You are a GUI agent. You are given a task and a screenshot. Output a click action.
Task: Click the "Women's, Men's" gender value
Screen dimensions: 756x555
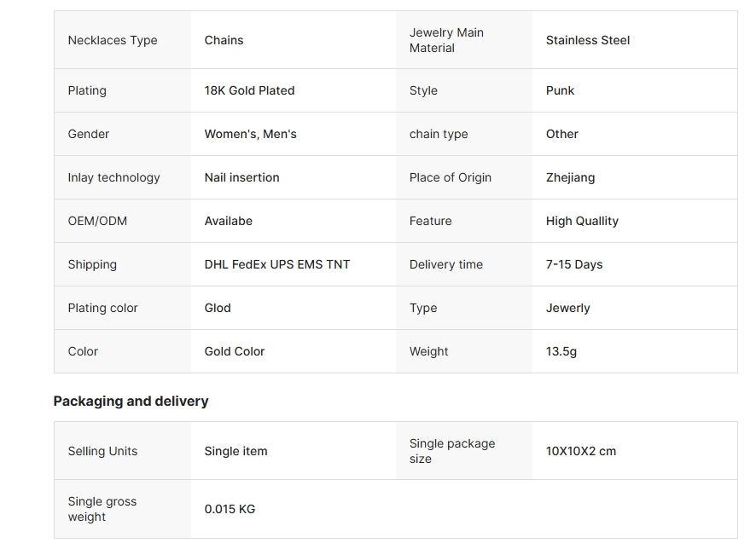click(x=250, y=134)
